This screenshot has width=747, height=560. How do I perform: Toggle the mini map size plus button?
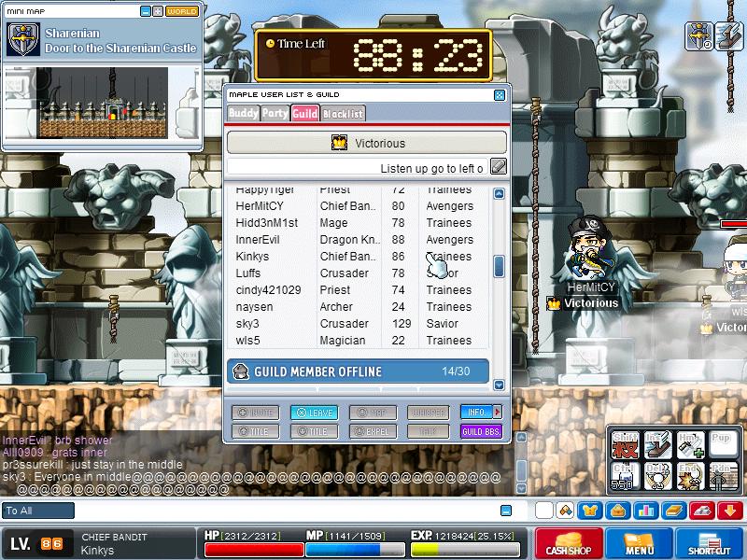[158, 11]
